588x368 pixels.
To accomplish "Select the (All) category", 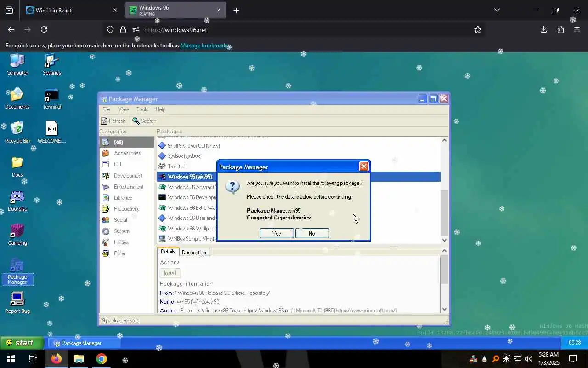I will tap(127, 142).
